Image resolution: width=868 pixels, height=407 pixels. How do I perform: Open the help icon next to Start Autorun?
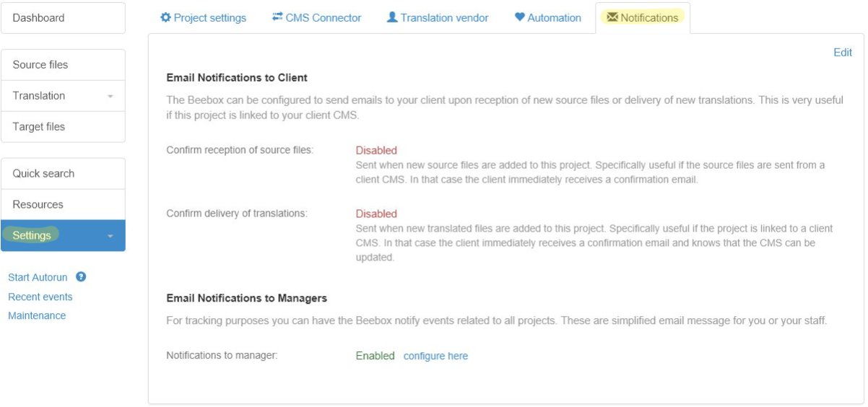(x=81, y=277)
